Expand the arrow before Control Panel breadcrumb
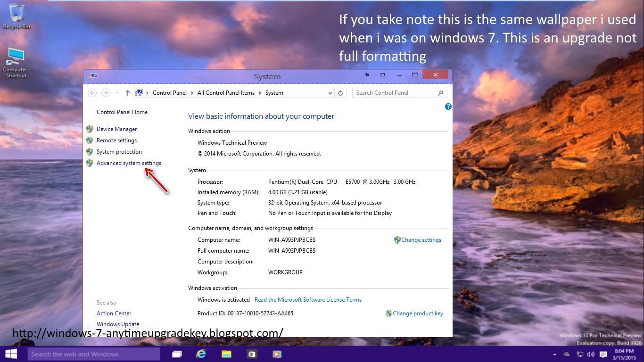 pyautogui.click(x=148, y=93)
